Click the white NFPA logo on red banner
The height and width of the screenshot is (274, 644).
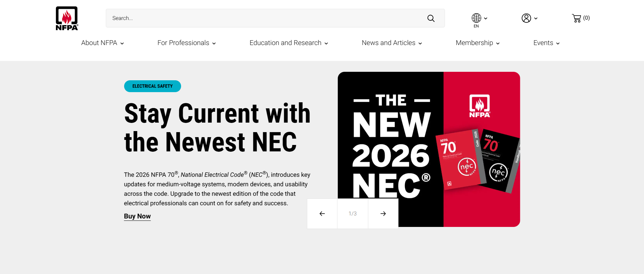pos(480,106)
